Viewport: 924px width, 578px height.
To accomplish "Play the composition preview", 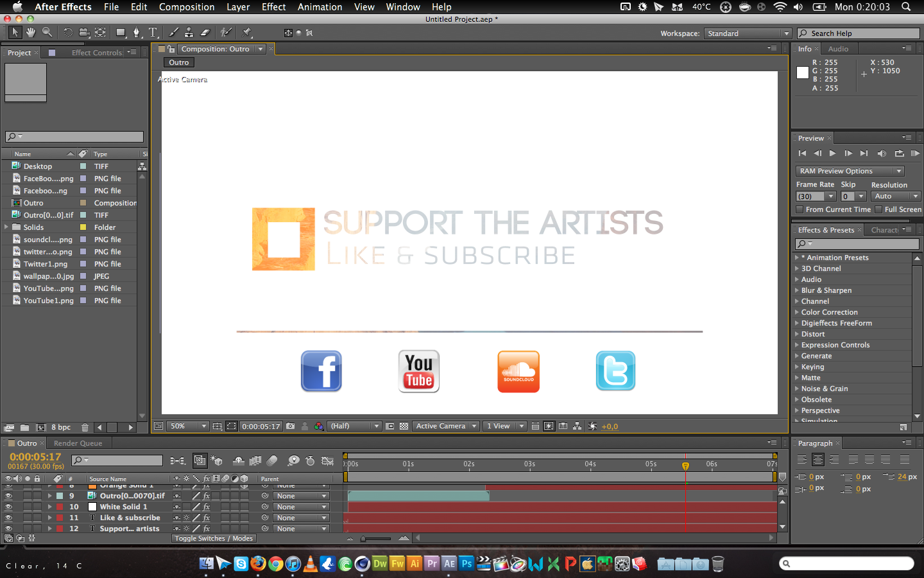I will (832, 153).
